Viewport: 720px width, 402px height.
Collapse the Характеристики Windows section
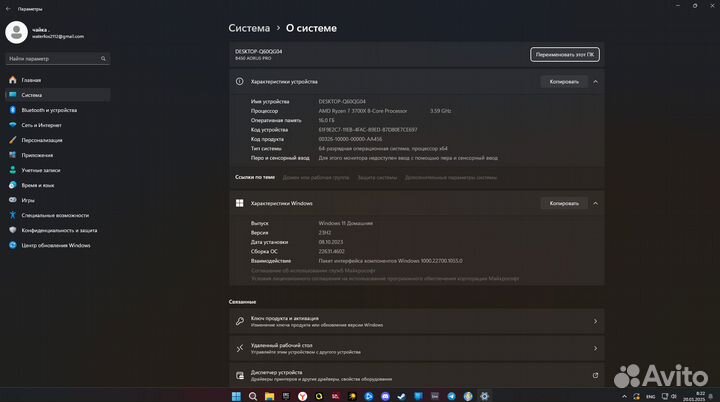tap(596, 203)
